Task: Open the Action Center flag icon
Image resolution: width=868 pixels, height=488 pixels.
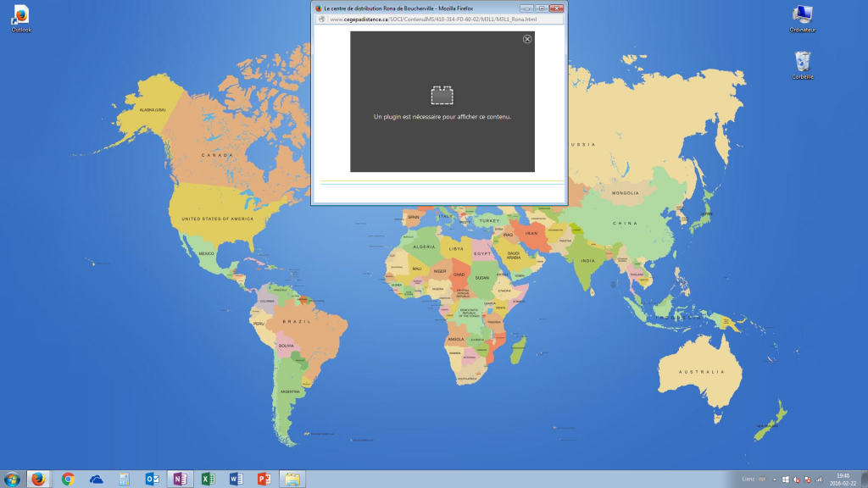Action: 808,480
